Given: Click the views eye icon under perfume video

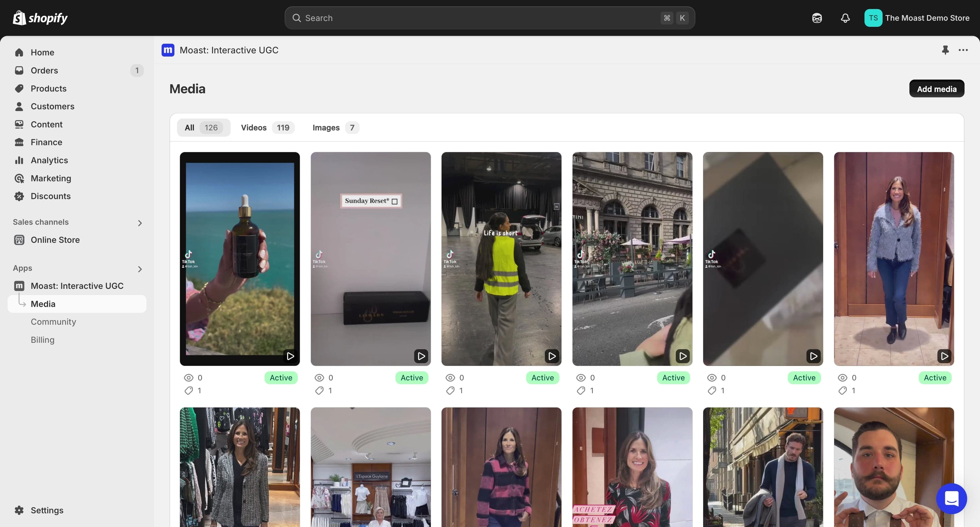Looking at the screenshot, I should tap(189, 377).
